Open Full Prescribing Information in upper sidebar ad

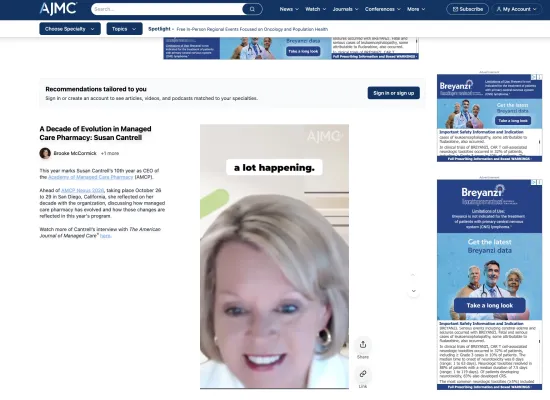click(489, 159)
